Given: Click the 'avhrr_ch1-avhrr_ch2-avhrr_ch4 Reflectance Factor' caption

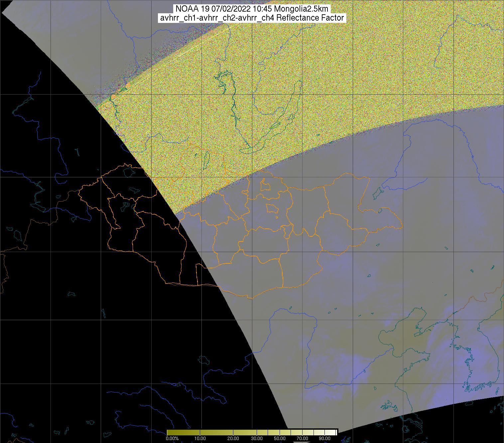Looking at the screenshot, I should (252, 18).
